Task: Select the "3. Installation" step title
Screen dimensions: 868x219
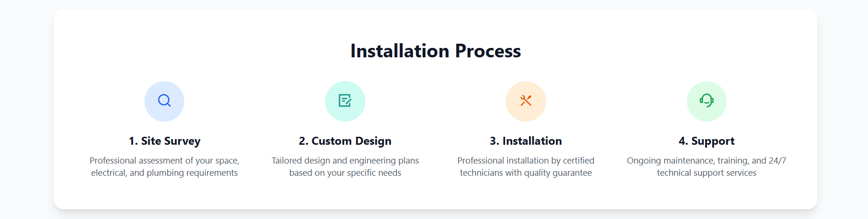Action: (526, 141)
